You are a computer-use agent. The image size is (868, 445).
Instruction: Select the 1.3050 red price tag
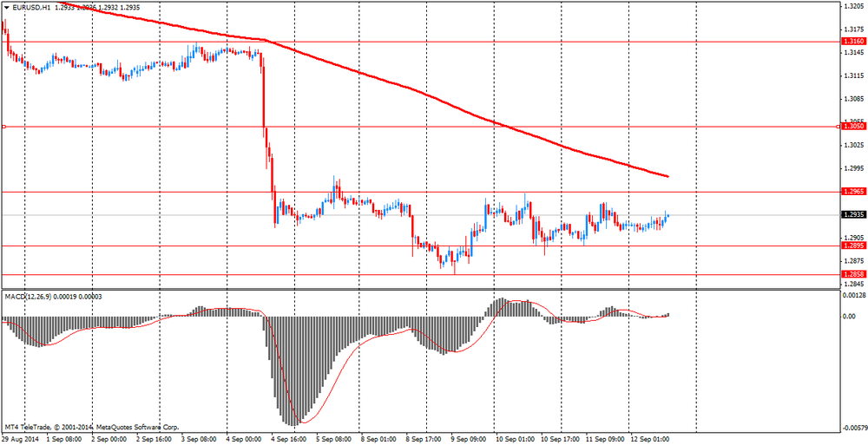[x=852, y=127]
